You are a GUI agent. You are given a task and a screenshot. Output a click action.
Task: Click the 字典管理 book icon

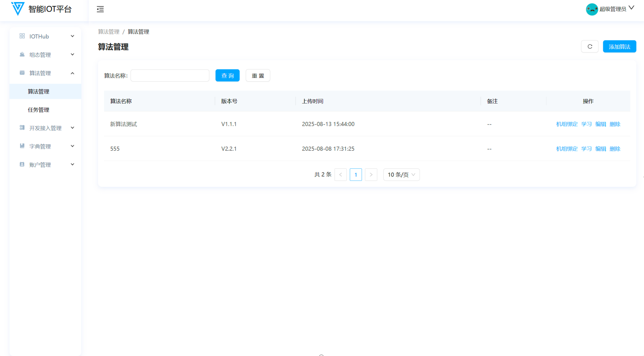coord(22,146)
